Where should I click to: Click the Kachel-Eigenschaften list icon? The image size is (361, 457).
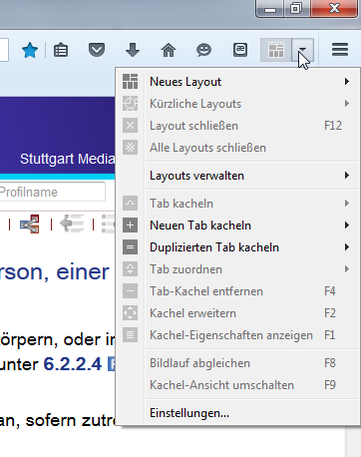click(130, 335)
